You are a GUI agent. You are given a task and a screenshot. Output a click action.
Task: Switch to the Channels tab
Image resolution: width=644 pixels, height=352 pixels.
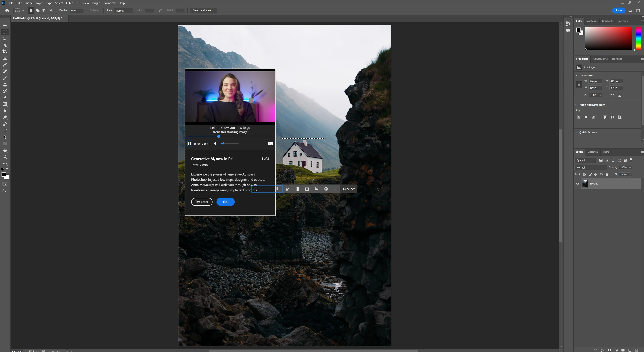[593, 152]
